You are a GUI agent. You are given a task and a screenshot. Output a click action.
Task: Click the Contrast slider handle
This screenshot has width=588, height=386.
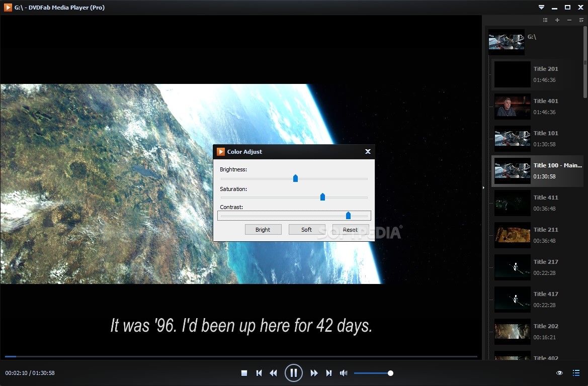(x=349, y=216)
